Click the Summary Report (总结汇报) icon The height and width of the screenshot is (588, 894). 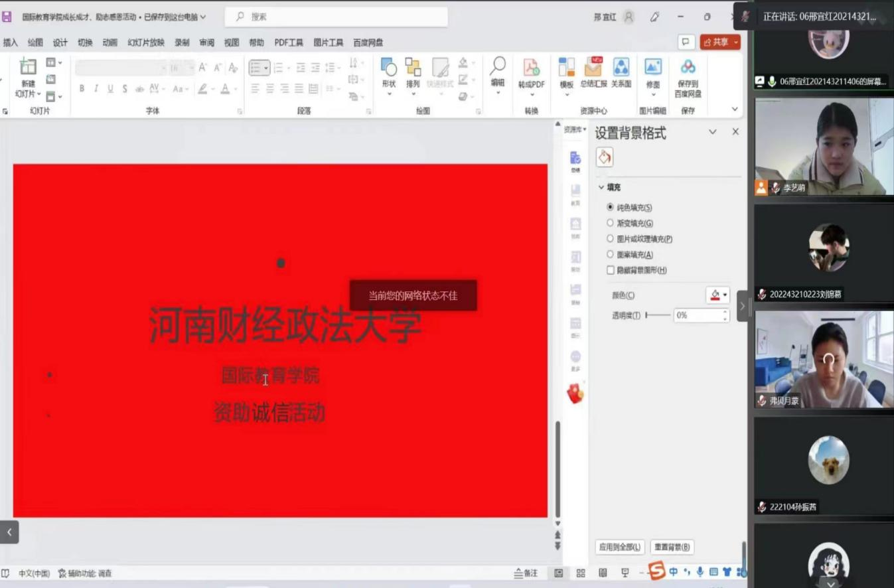tap(593, 68)
